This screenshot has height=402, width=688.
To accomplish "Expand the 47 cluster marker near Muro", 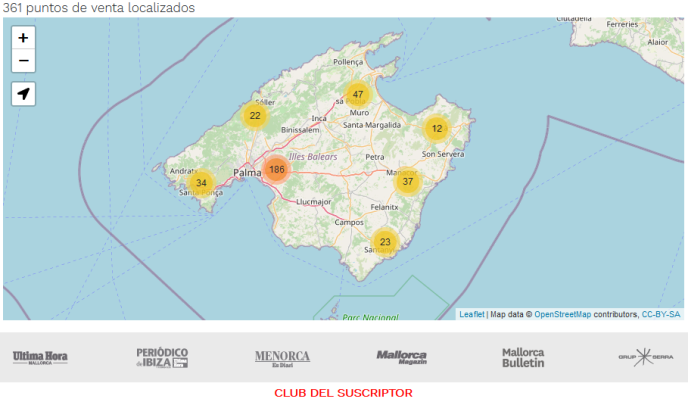I will click(x=358, y=95).
